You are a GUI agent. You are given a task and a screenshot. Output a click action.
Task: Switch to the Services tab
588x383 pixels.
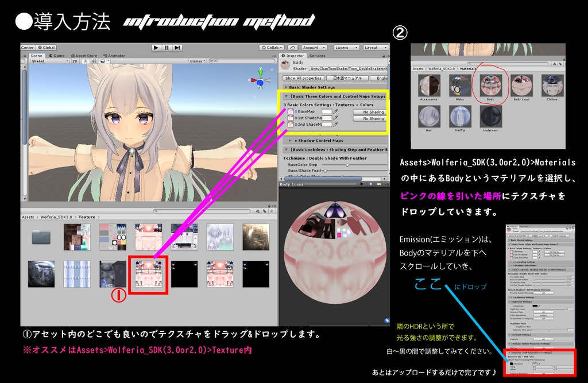(317, 56)
